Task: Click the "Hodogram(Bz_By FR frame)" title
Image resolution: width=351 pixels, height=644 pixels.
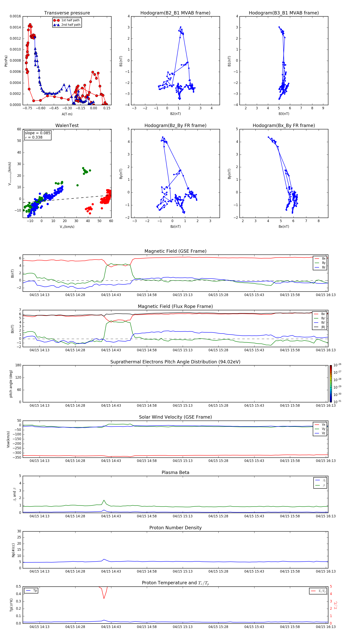Action: tap(175, 125)
